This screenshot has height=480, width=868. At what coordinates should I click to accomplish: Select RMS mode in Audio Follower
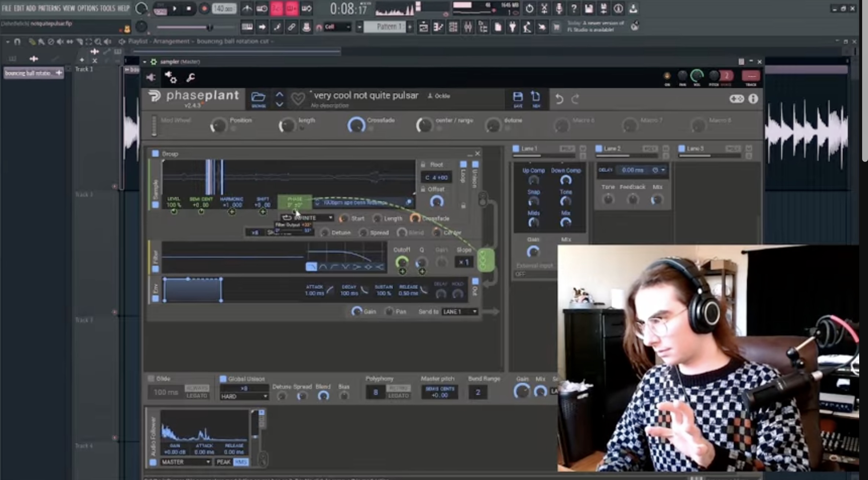[241, 462]
